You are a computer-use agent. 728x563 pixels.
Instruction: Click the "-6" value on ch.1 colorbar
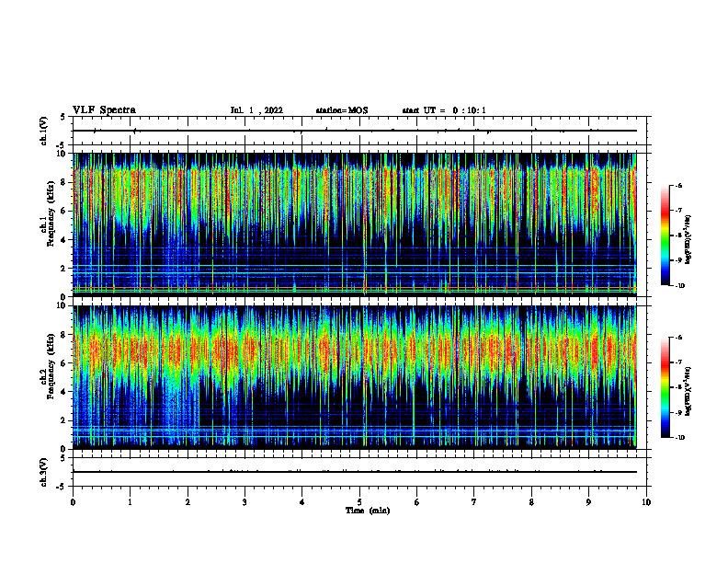[679, 186]
